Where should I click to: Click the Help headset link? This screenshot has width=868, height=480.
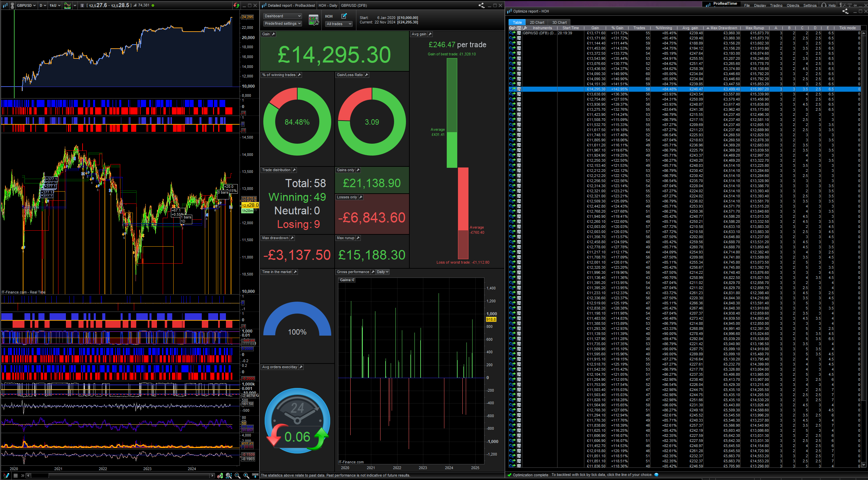[828, 5]
